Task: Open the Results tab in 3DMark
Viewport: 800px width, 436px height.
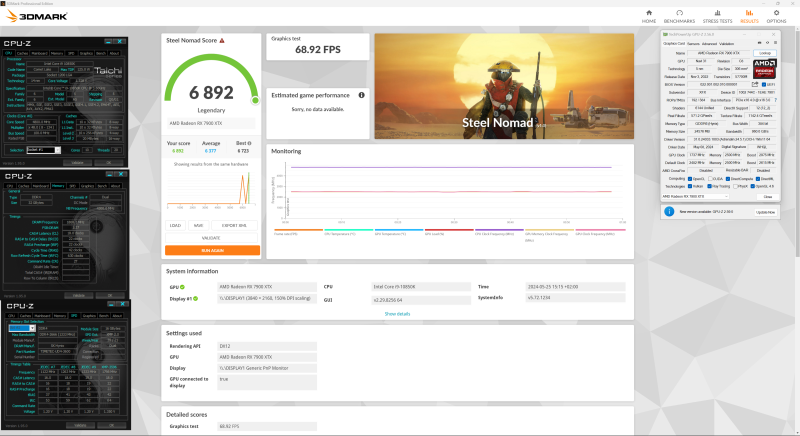Action: point(749,14)
